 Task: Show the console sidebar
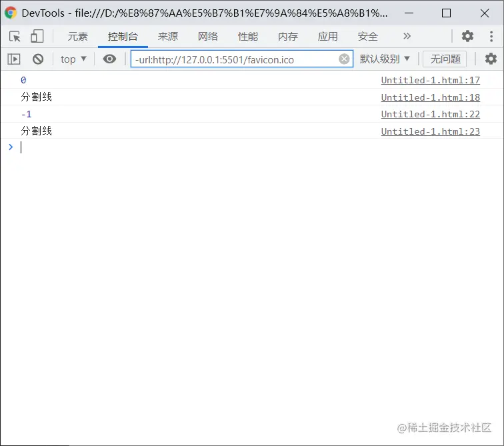pos(14,59)
